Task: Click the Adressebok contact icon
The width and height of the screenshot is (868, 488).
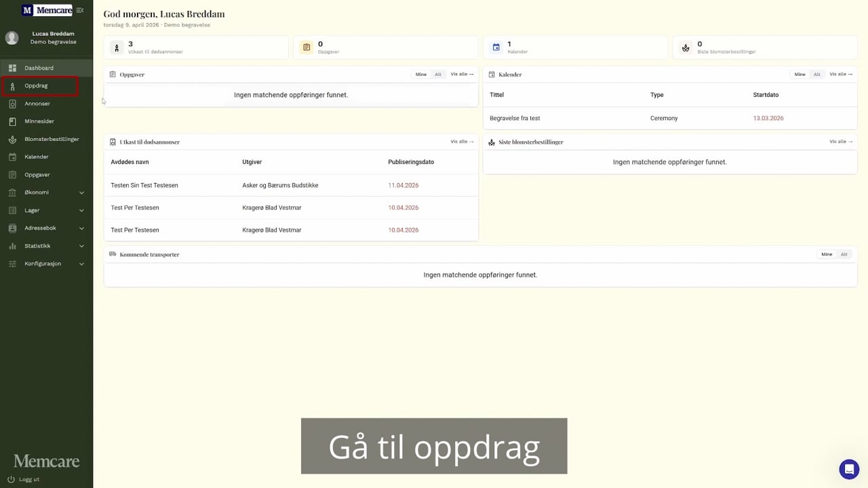Action: click(x=12, y=228)
